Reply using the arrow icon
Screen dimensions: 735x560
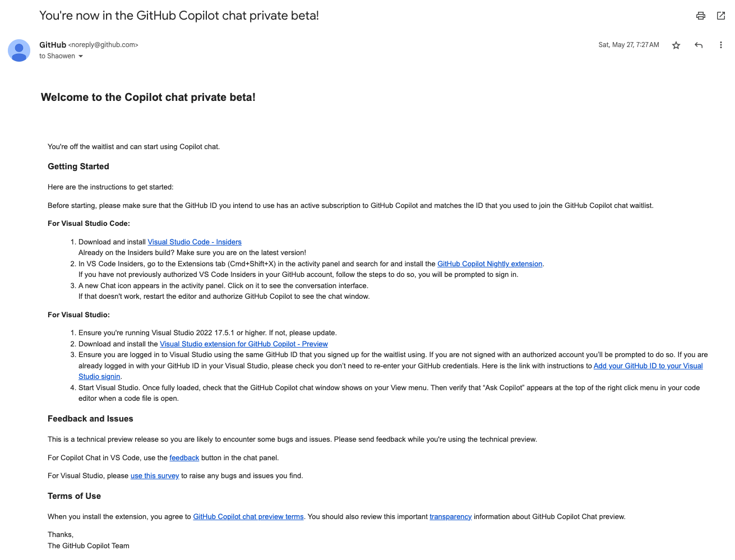tap(699, 45)
